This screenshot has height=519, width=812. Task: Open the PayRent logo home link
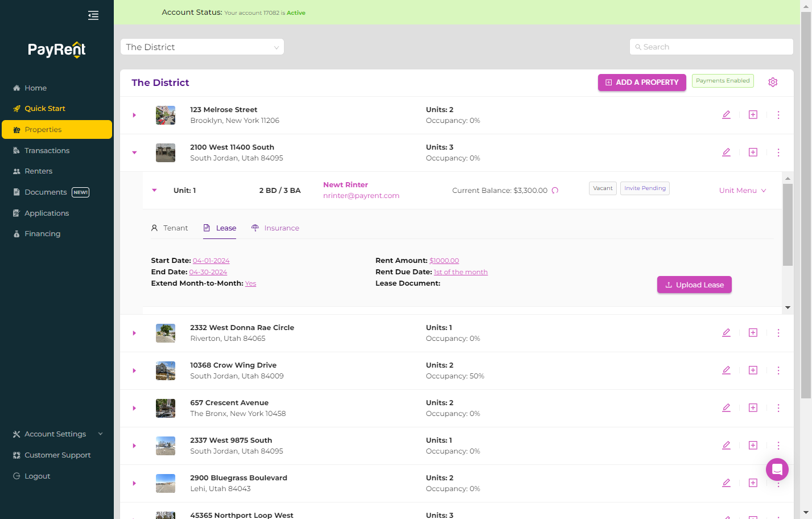tap(57, 50)
